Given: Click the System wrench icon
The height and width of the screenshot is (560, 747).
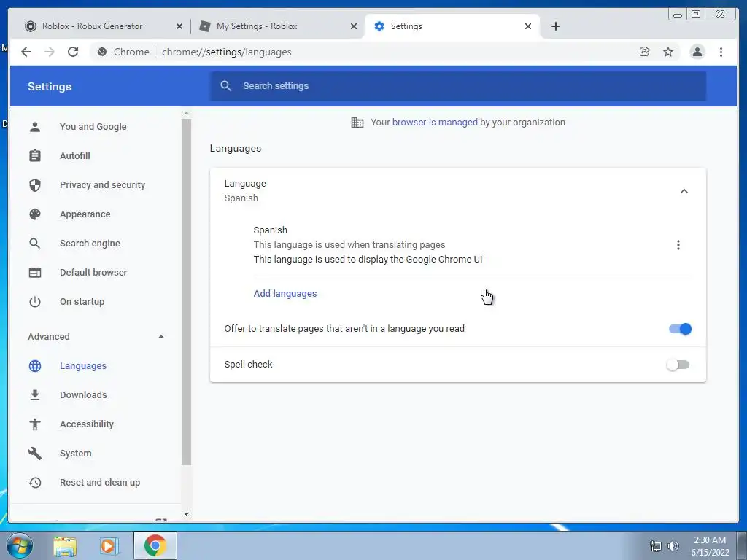Looking at the screenshot, I should pyautogui.click(x=35, y=454).
